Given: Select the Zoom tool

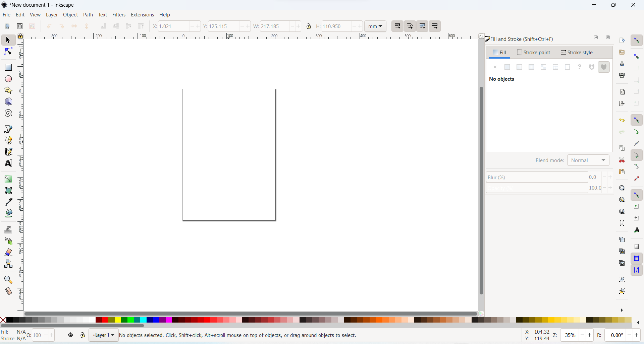Looking at the screenshot, I should click(8, 280).
